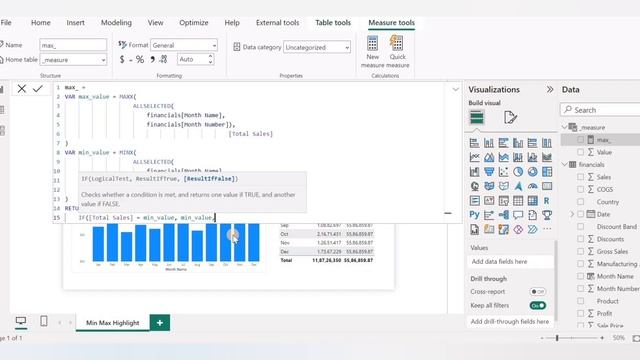The height and width of the screenshot is (360, 640).
Task: Open the Insert ribbon tab
Action: [x=76, y=23]
